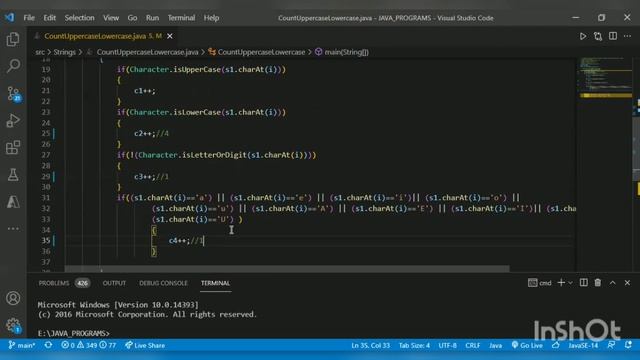Open the Run menu
Screen dimensions: 640x360
point(152,18)
